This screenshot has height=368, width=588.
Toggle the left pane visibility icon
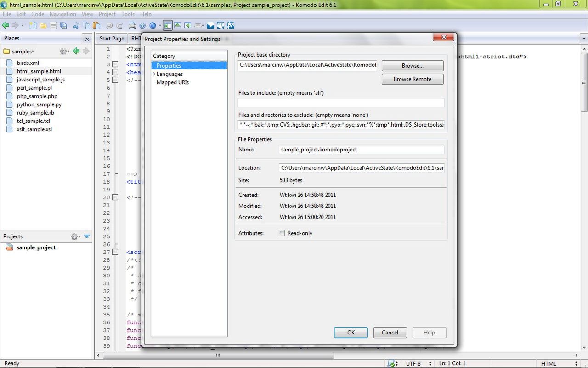click(168, 25)
